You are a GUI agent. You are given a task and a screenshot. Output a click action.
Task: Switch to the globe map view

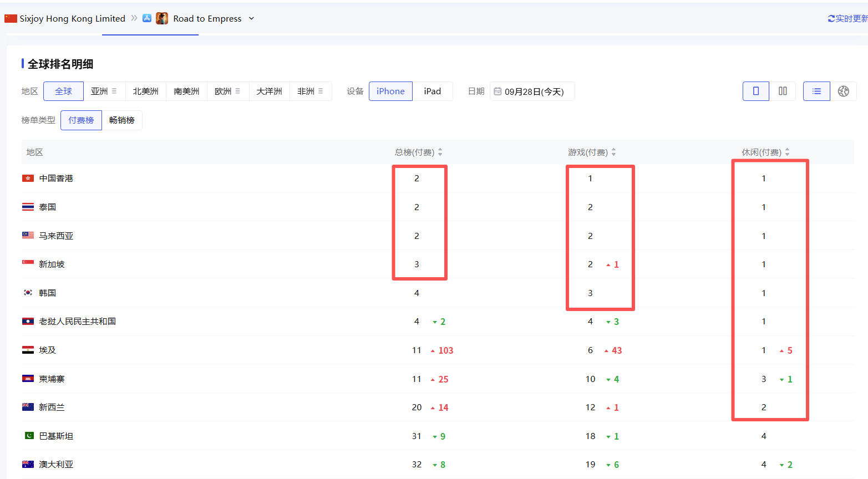[x=843, y=91]
